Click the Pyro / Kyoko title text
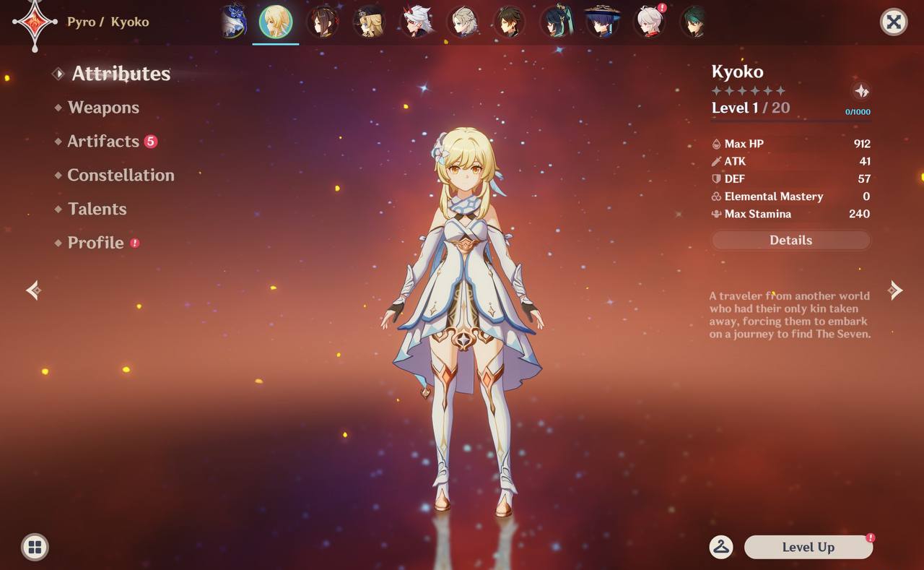Viewport: 924px width, 570px height. tap(108, 22)
